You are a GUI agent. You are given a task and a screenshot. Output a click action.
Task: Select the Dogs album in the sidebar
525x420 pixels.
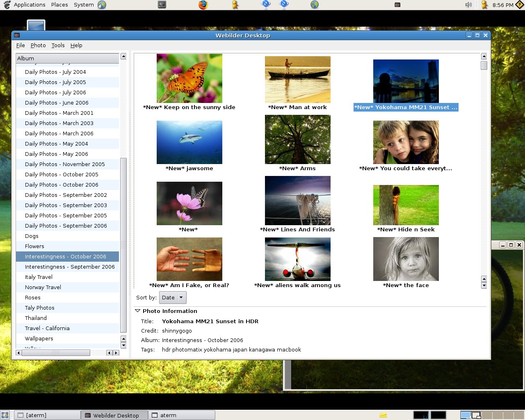[x=32, y=236]
